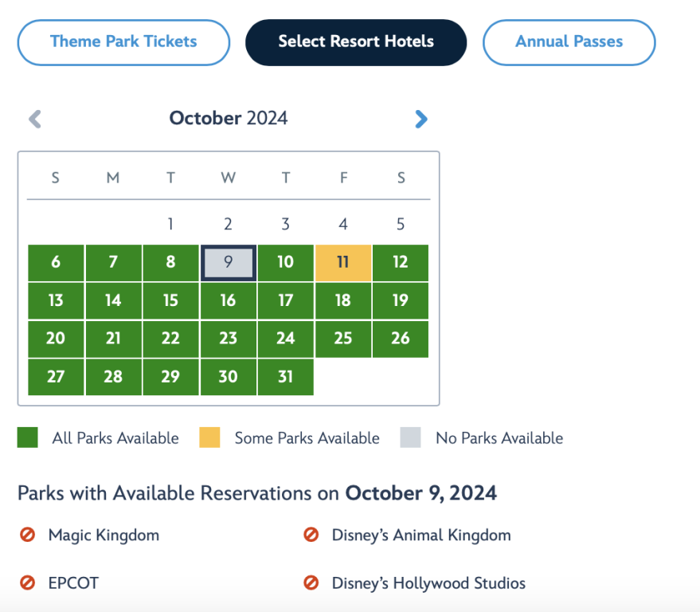Choose October 26 on the calendar

point(400,339)
